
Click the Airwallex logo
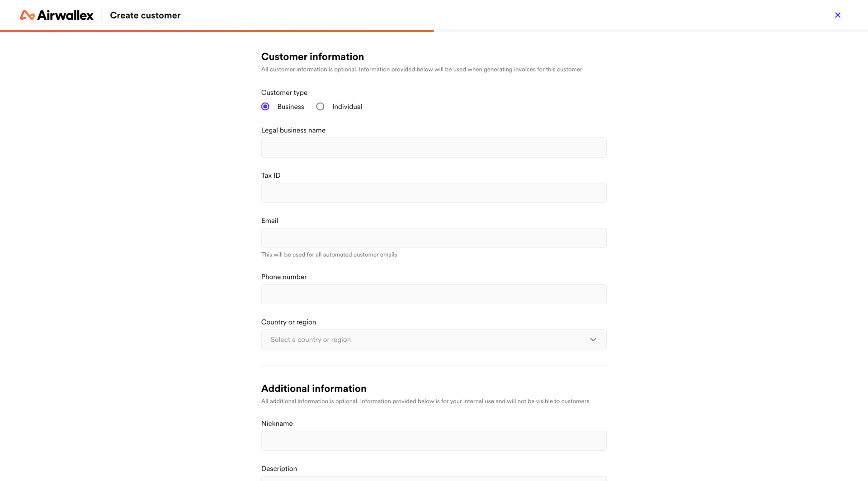[56, 15]
